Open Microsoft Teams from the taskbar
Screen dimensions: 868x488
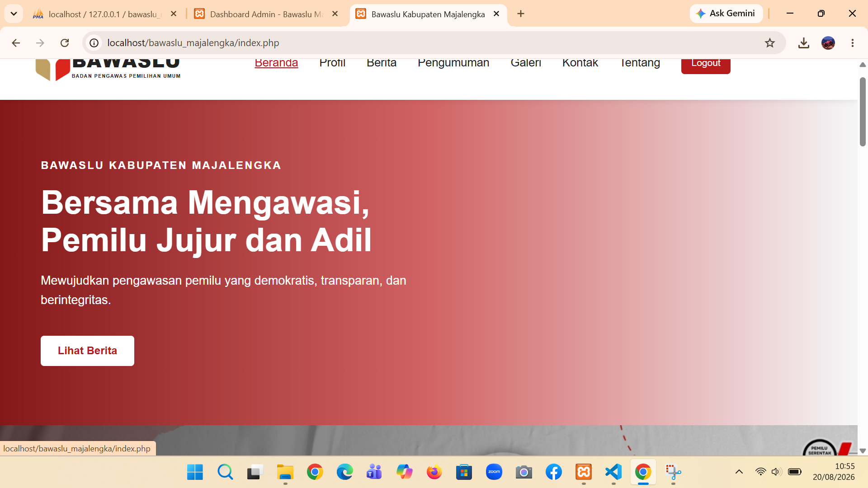coord(374,472)
